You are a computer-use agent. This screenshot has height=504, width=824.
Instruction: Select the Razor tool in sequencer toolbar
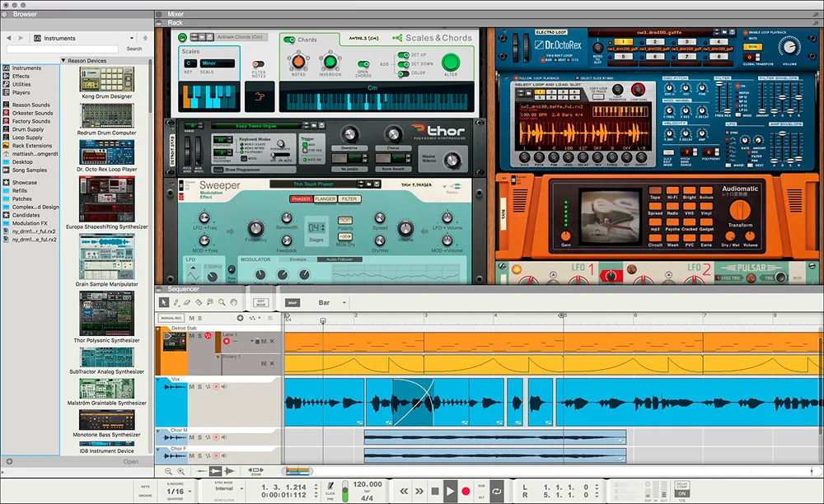coord(199,302)
